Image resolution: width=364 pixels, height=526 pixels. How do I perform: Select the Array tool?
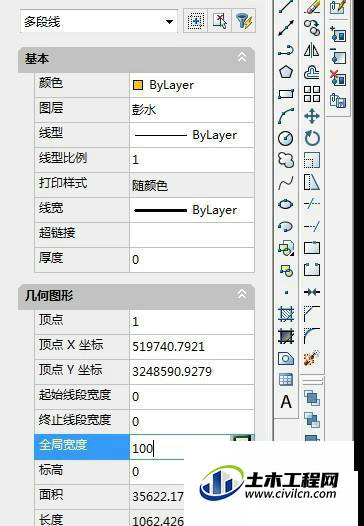click(312, 94)
